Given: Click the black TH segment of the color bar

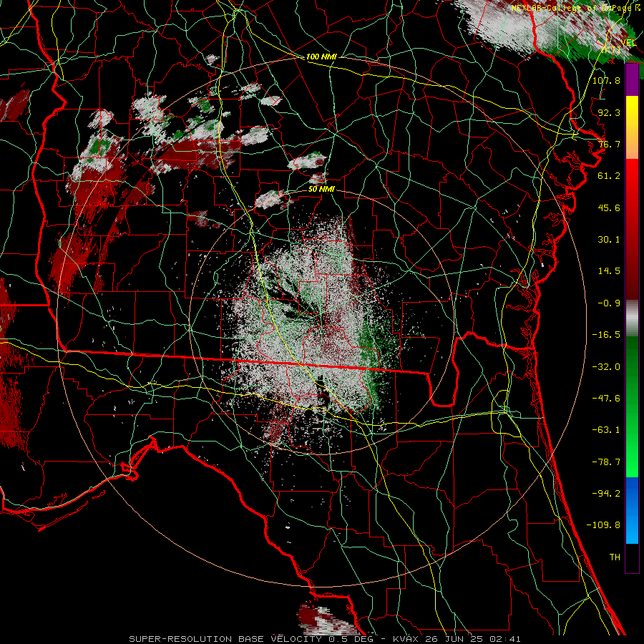Looking at the screenshot, I should (632, 557).
